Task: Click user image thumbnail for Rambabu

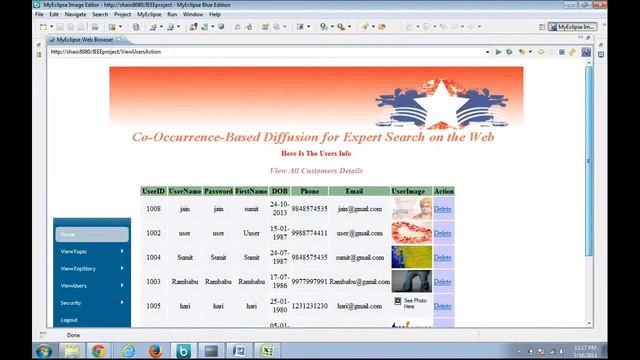Action: 411,281
